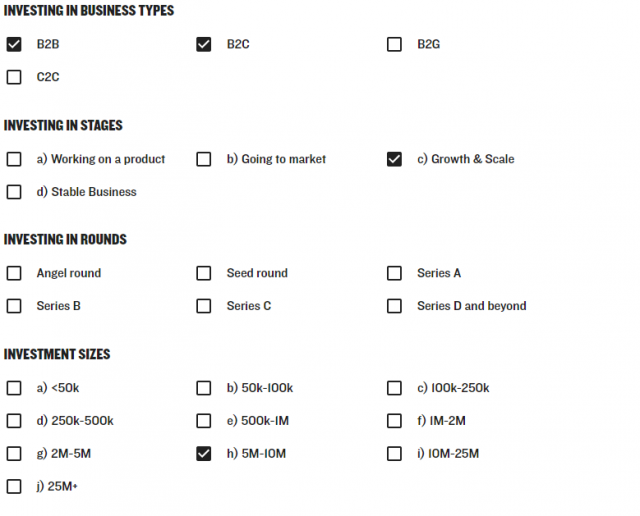This screenshot has height=516, width=640.
Task: Uncheck the B2C checkbox
Action: pos(204,44)
